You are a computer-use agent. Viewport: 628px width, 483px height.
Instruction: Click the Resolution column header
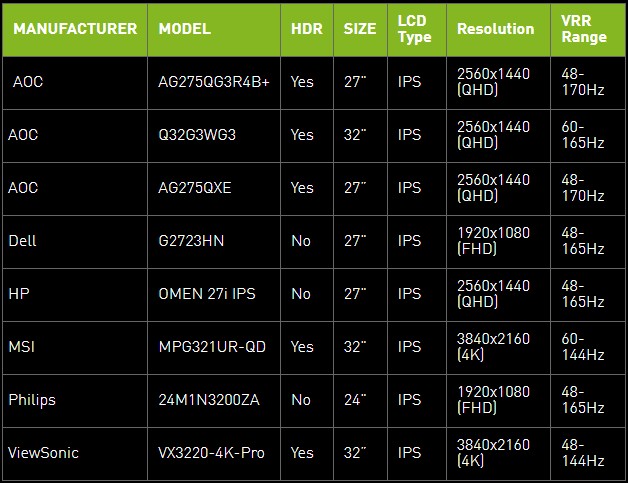point(495,29)
